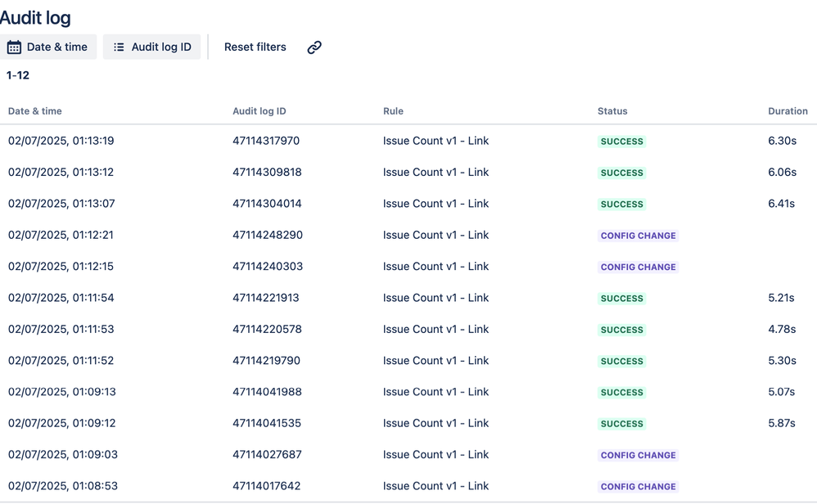Click SUCCESS badge for log 47114304014

pos(621,204)
